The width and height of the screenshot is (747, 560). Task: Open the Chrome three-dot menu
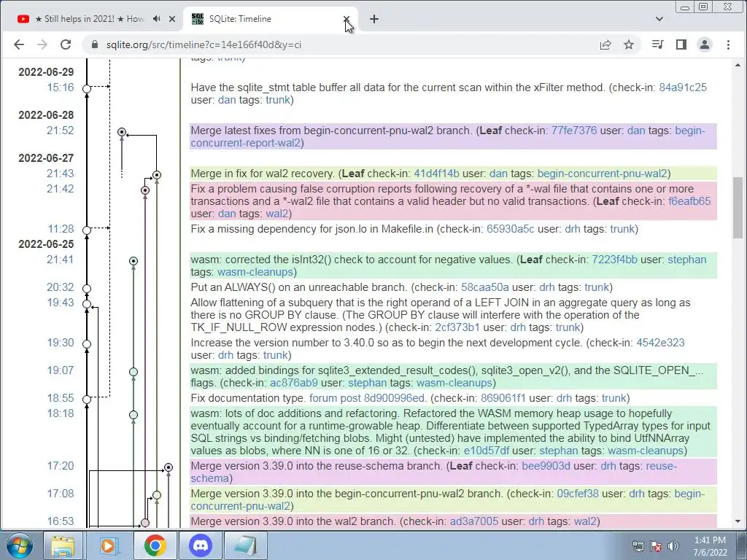click(729, 44)
